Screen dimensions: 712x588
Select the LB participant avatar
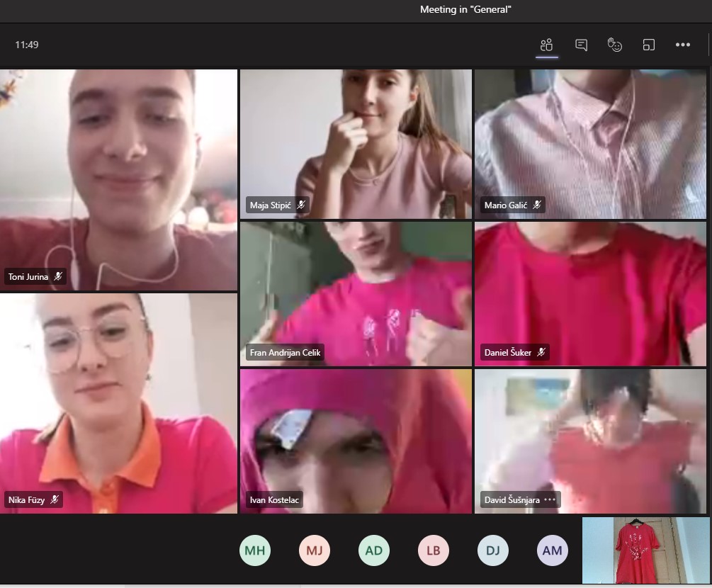click(x=434, y=550)
